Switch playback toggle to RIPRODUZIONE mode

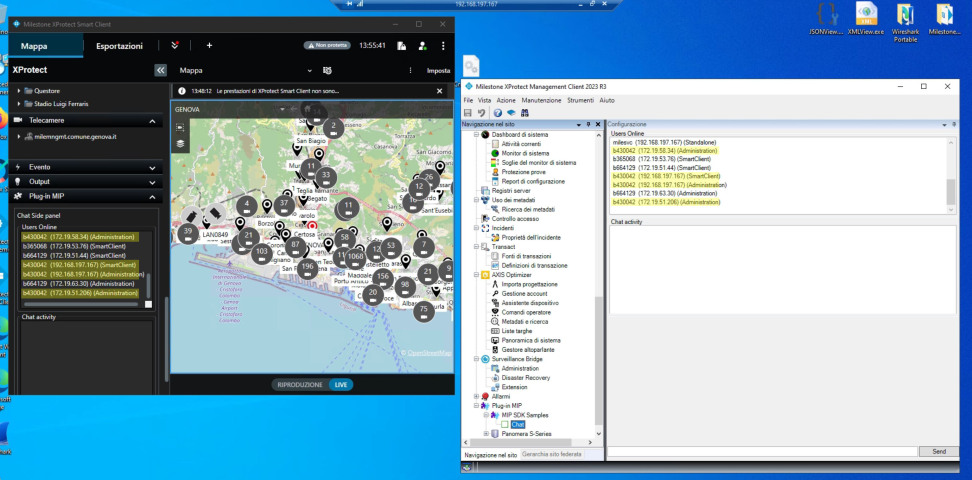[300, 384]
